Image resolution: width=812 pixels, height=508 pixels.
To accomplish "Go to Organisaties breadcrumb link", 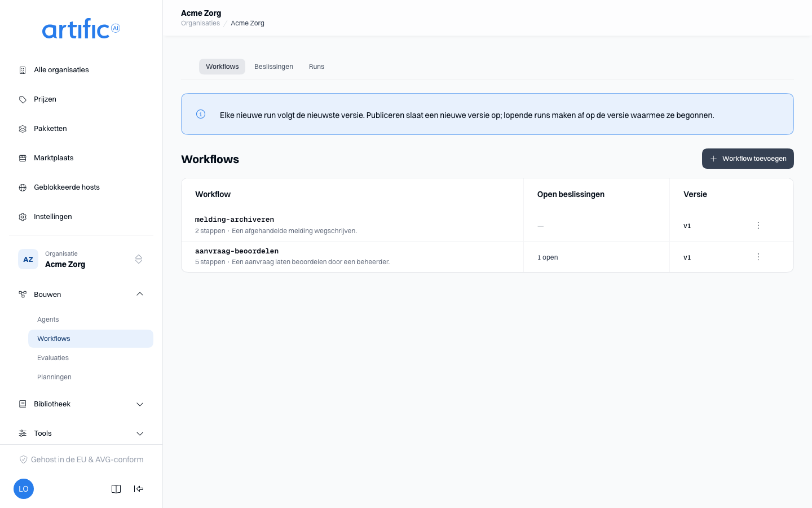I will (200, 23).
